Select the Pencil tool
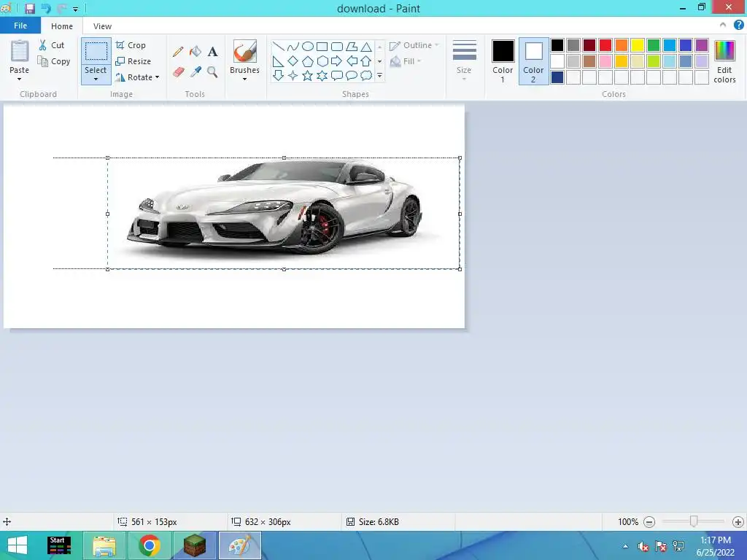Screen dimensions: 747x560 tap(178, 52)
